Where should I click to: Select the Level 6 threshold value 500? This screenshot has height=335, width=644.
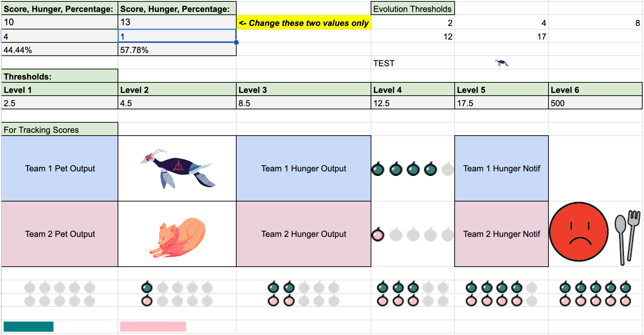(595, 103)
